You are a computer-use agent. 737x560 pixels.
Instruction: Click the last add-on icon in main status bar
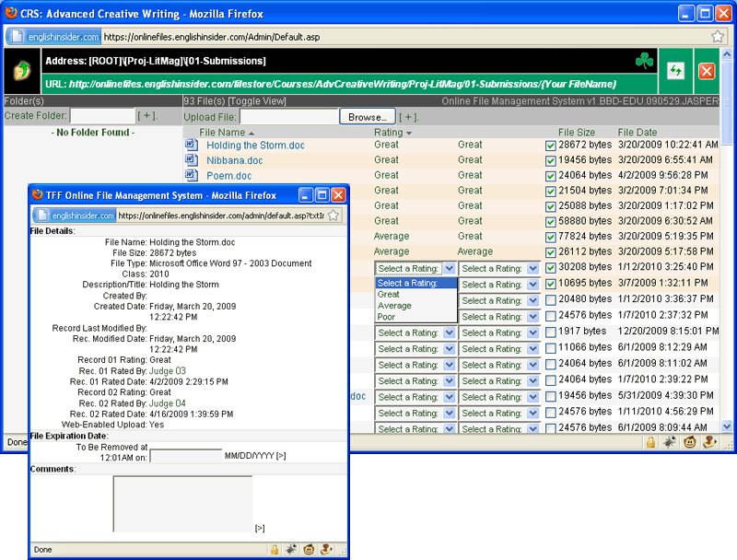click(x=709, y=441)
